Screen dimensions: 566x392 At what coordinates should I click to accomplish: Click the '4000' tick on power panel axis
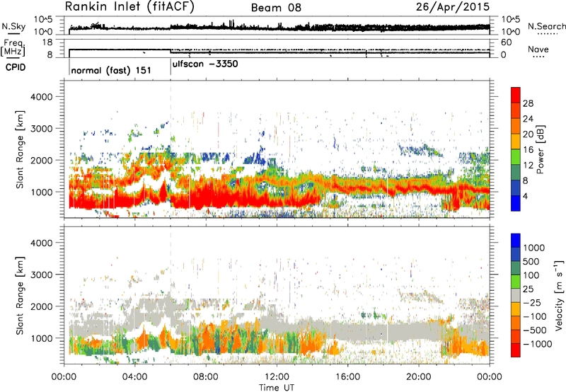(41, 97)
